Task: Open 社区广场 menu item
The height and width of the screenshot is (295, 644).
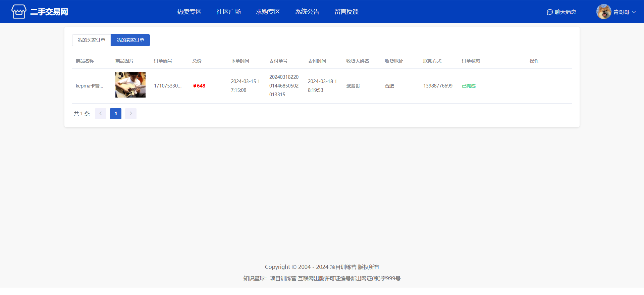Action: 228,12
